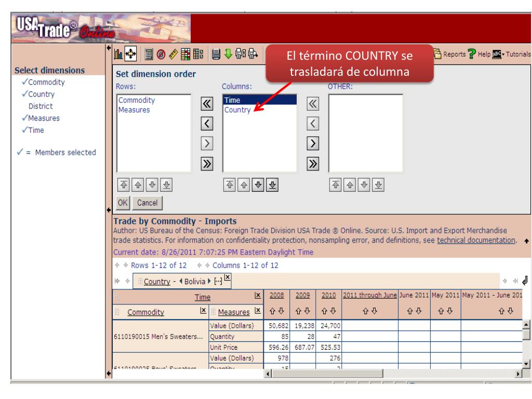Screen dimensions: 532x399
Task: Open Help with the green question mark
Action: (479, 54)
